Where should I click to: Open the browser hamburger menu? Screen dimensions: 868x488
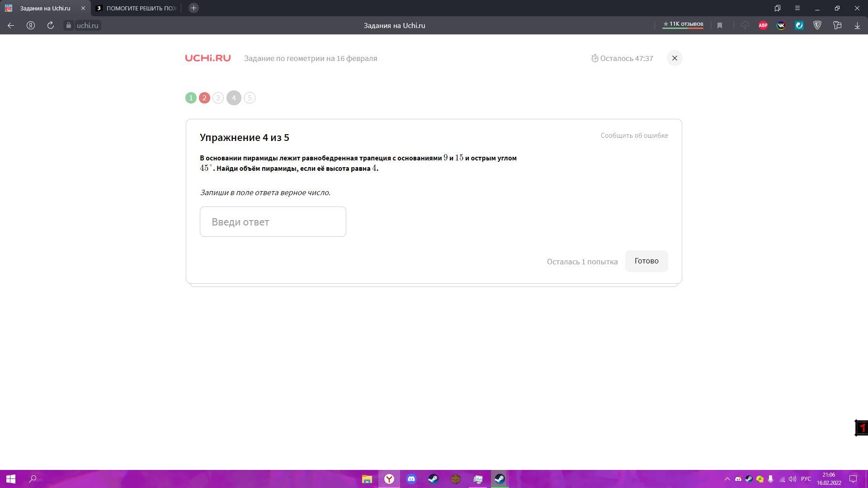[x=797, y=8]
